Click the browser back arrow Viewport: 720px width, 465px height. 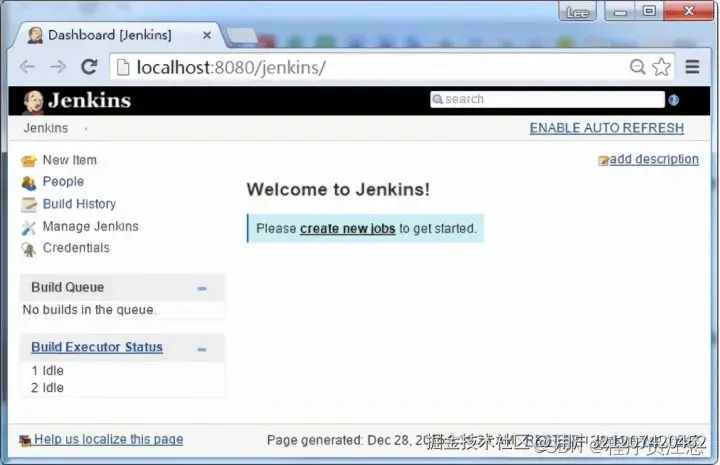pyautogui.click(x=28, y=67)
